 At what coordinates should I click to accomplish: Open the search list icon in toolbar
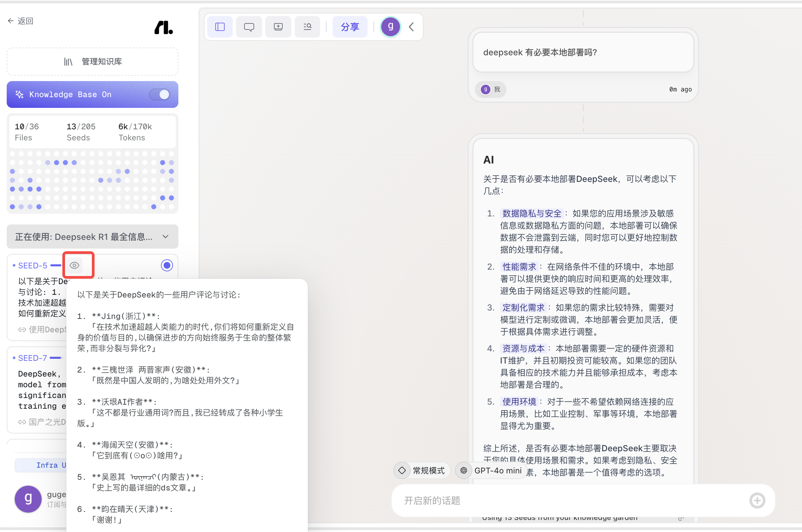pyautogui.click(x=307, y=27)
